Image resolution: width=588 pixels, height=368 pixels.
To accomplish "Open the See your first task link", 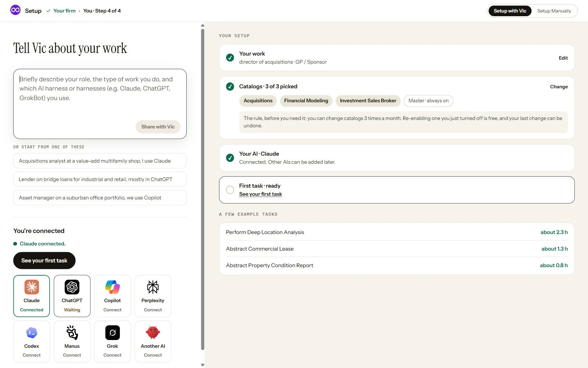I will click(261, 194).
